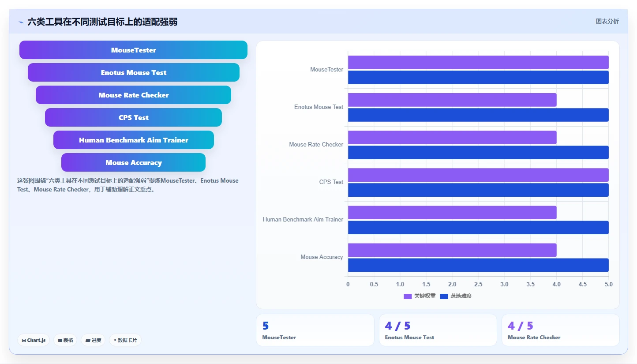This screenshot has width=637, height=364.
Task: Click the purple 关键权重 bar for MouseTester
Action: coord(478,62)
